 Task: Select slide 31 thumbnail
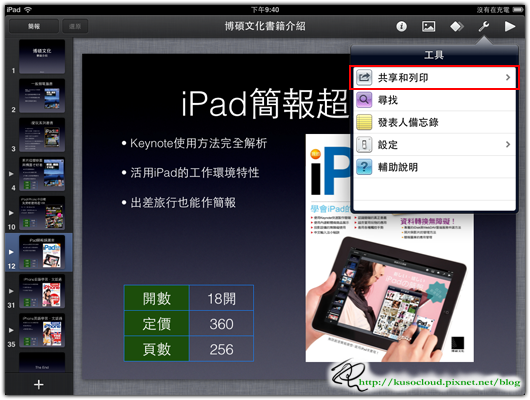[42, 291]
